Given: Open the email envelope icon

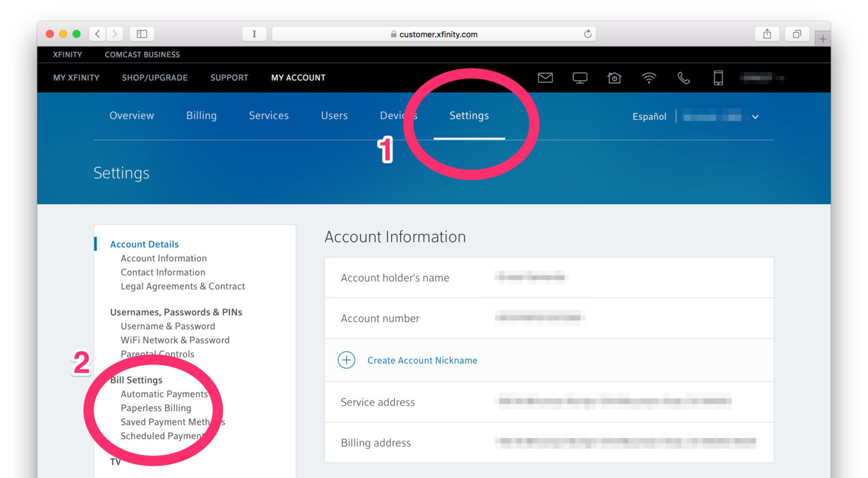Looking at the screenshot, I should point(545,78).
